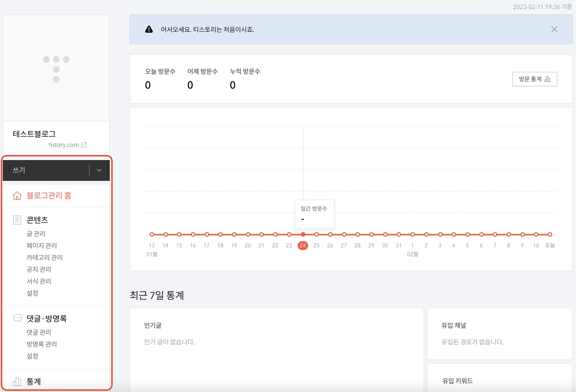Click the date label 10 on the axis
The width and height of the screenshot is (576, 392).
tap(536, 245)
